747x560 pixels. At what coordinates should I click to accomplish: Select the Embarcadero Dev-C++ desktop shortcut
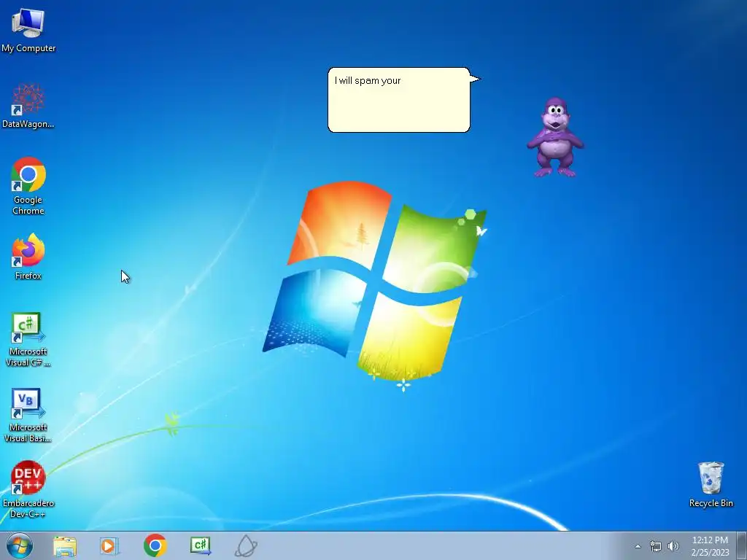28,489
